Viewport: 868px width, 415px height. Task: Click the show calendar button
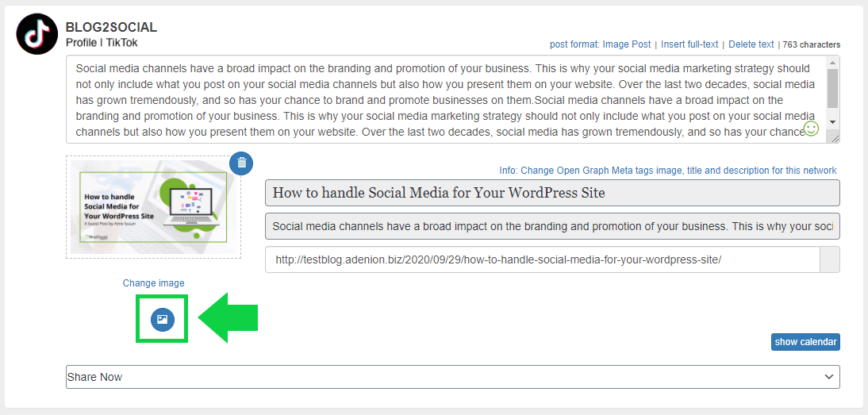coord(805,342)
